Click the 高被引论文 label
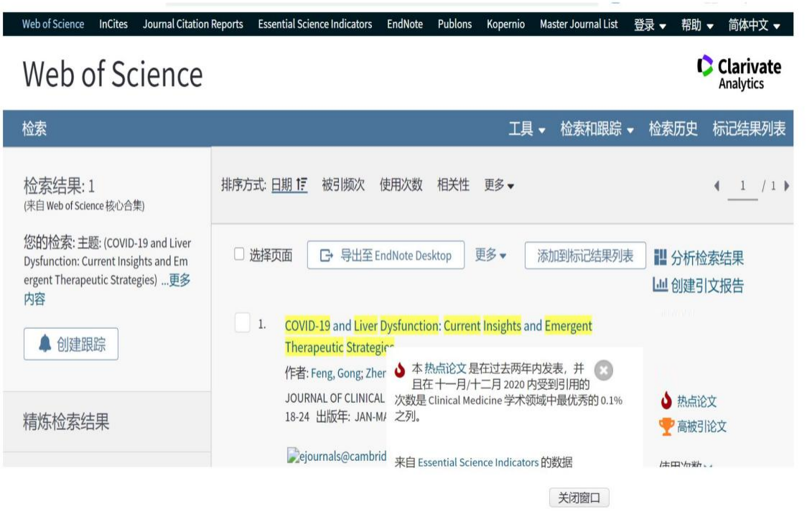Viewport: 812px width, 514px height. click(701, 426)
